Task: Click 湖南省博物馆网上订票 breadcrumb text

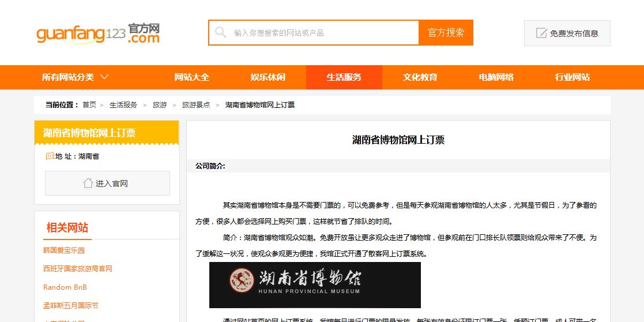Action: pyautogui.click(x=260, y=105)
